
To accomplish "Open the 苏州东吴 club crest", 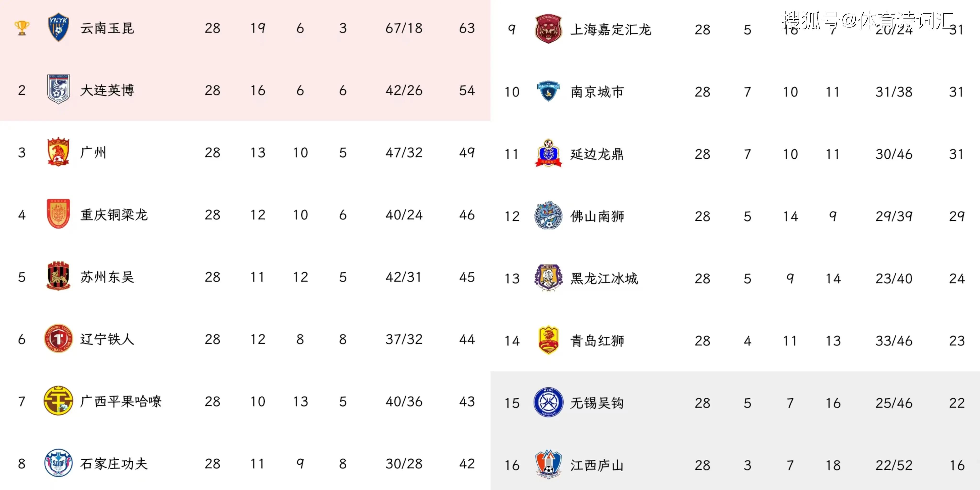I will [x=58, y=276].
